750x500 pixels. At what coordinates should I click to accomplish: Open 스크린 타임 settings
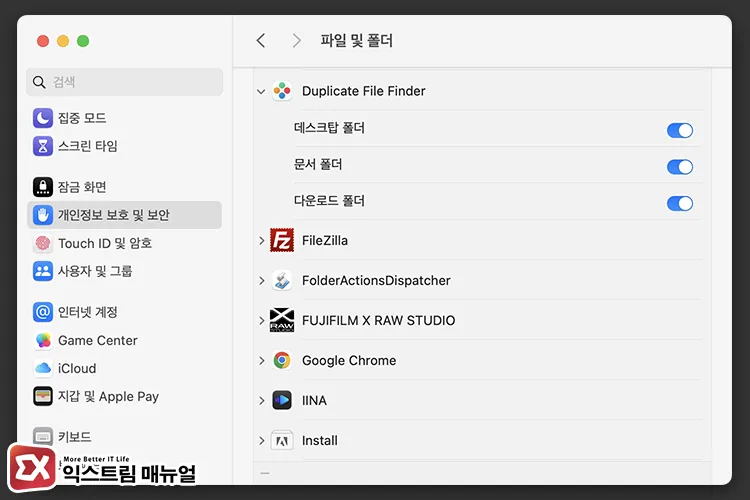pos(124,146)
